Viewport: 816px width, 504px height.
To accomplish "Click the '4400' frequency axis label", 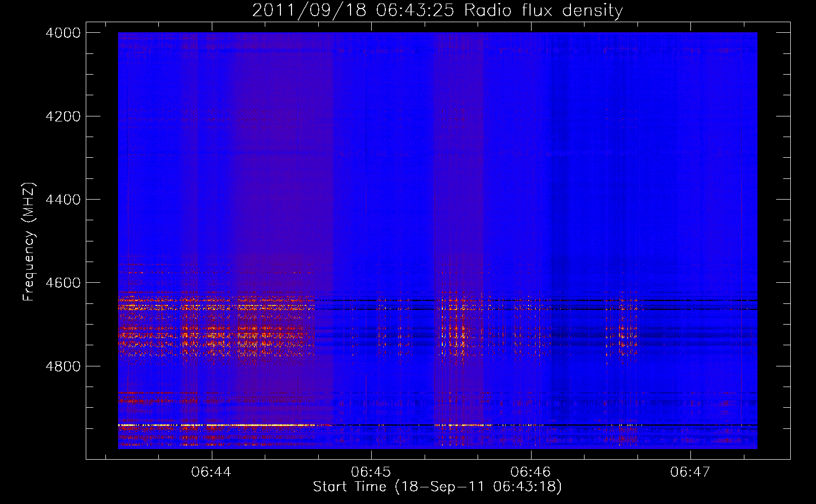I will 63,200.
